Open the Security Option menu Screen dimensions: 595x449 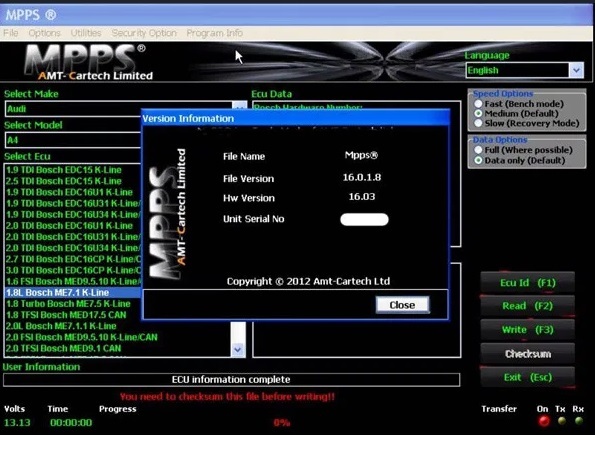pyautogui.click(x=144, y=33)
